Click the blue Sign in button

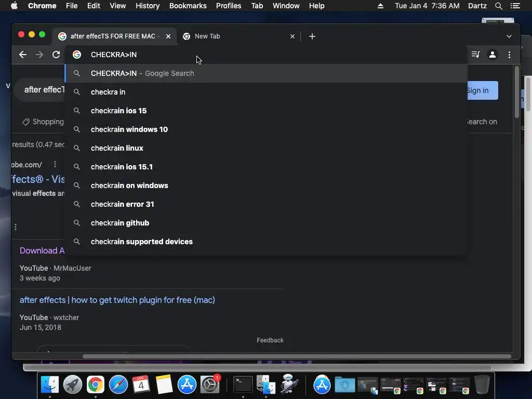click(x=483, y=90)
